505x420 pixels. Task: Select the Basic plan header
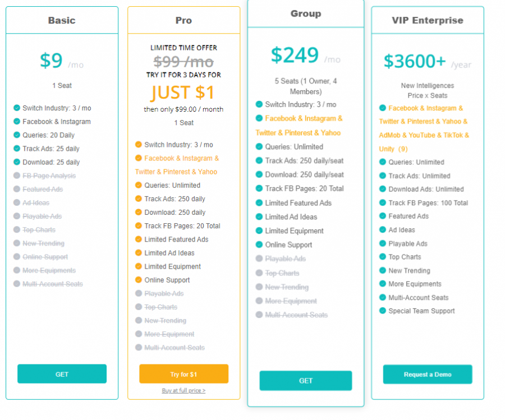click(62, 20)
